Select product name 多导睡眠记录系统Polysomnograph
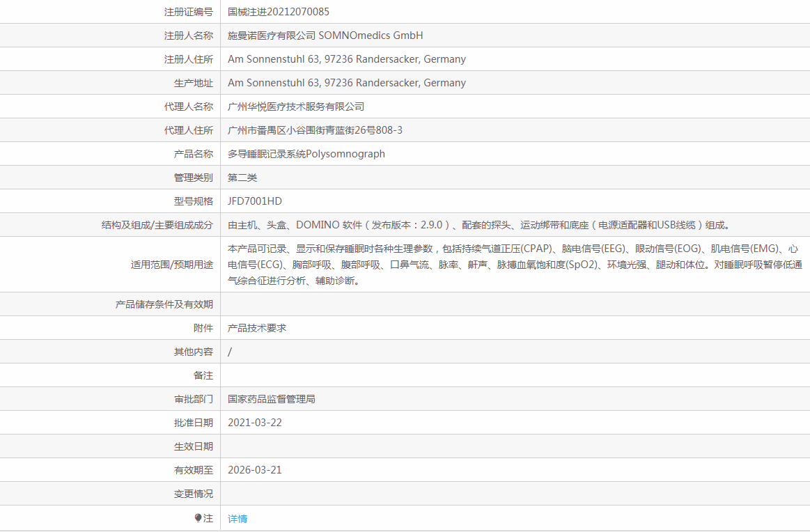This screenshot has height=532, width=810. pos(306,154)
